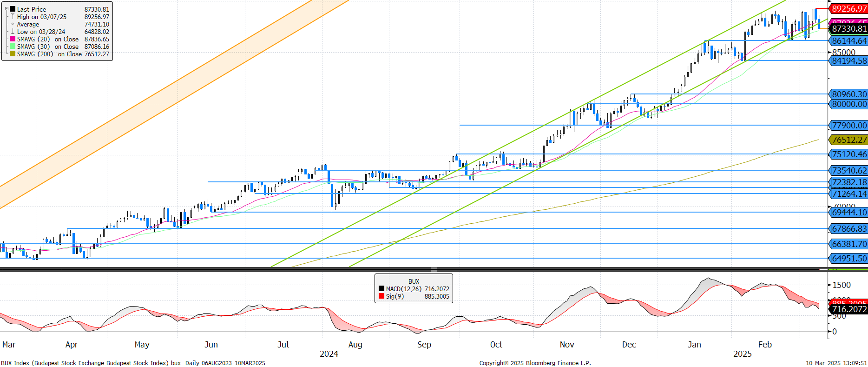
Task: Select the 77900.00 support level tag
Action: [848, 126]
